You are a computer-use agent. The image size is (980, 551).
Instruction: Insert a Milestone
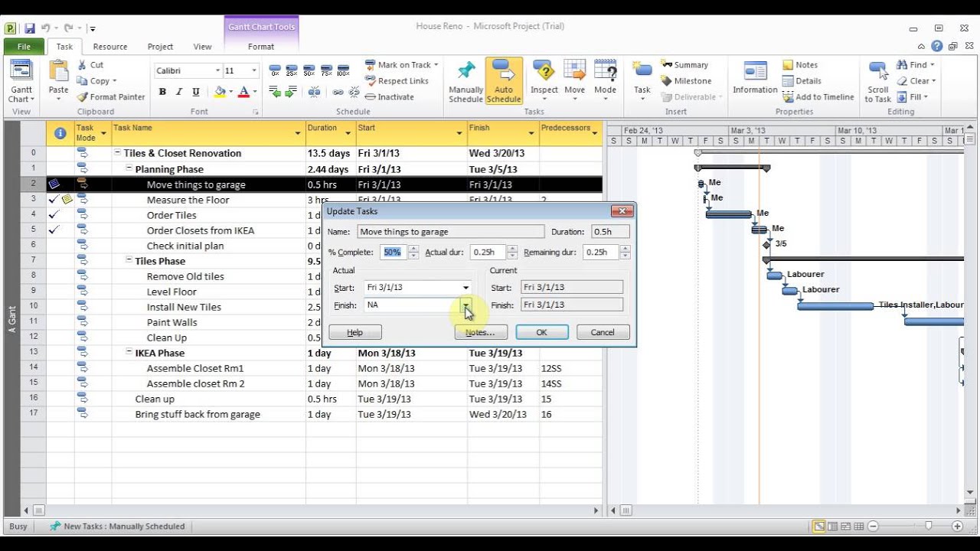coord(685,81)
